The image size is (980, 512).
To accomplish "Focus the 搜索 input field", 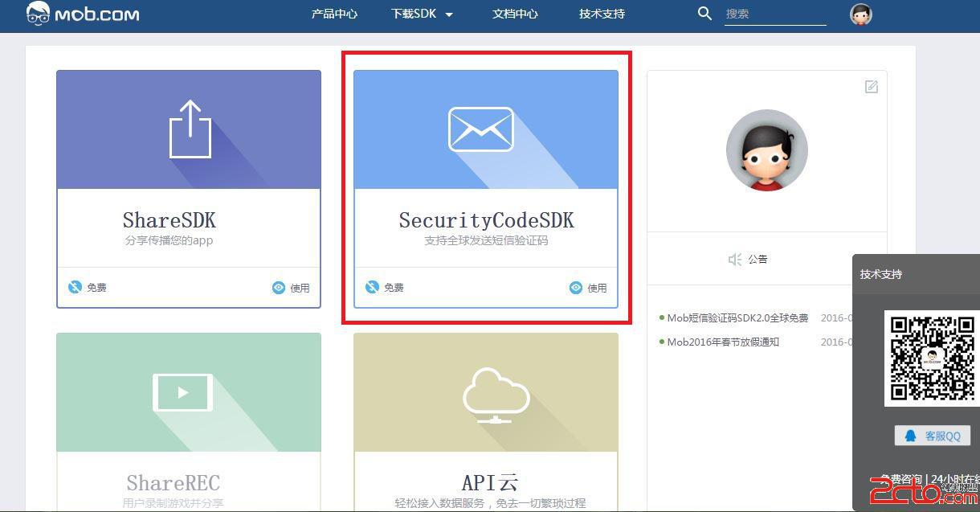I will tap(775, 14).
